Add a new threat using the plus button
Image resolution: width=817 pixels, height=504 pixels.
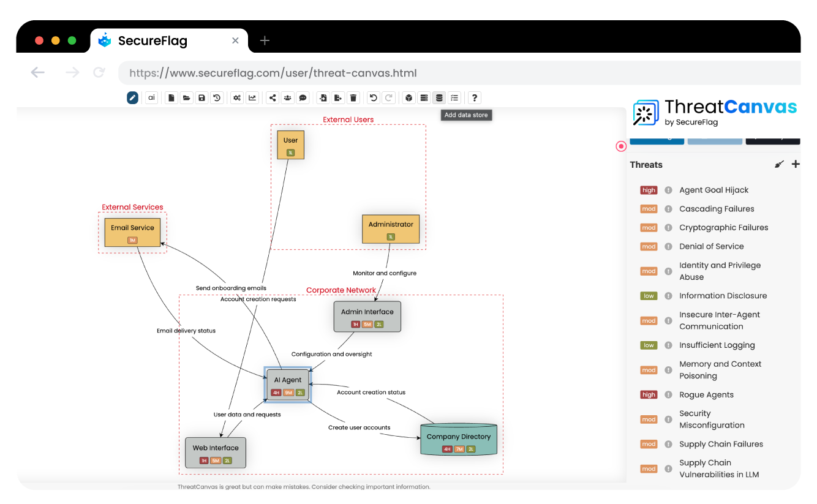796,164
